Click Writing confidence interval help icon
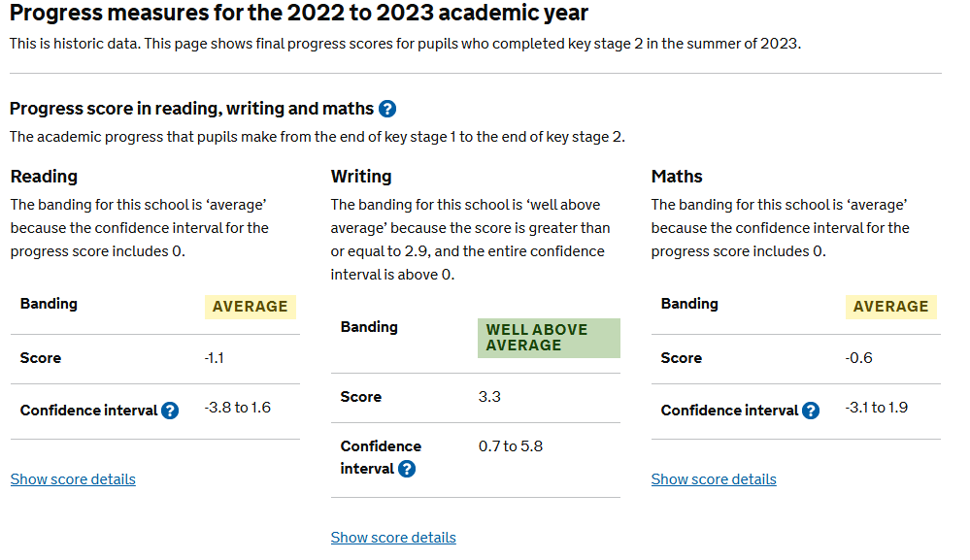 [x=407, y=469]
